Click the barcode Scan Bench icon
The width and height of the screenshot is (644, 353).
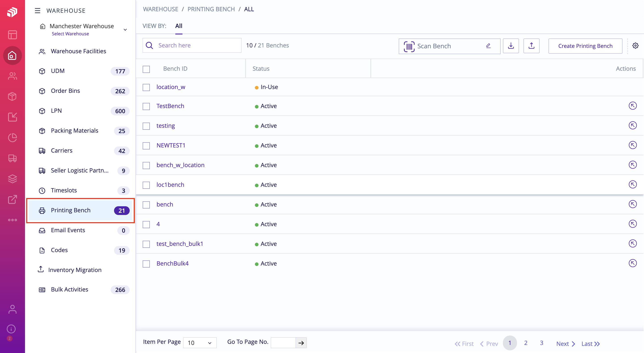409,46
